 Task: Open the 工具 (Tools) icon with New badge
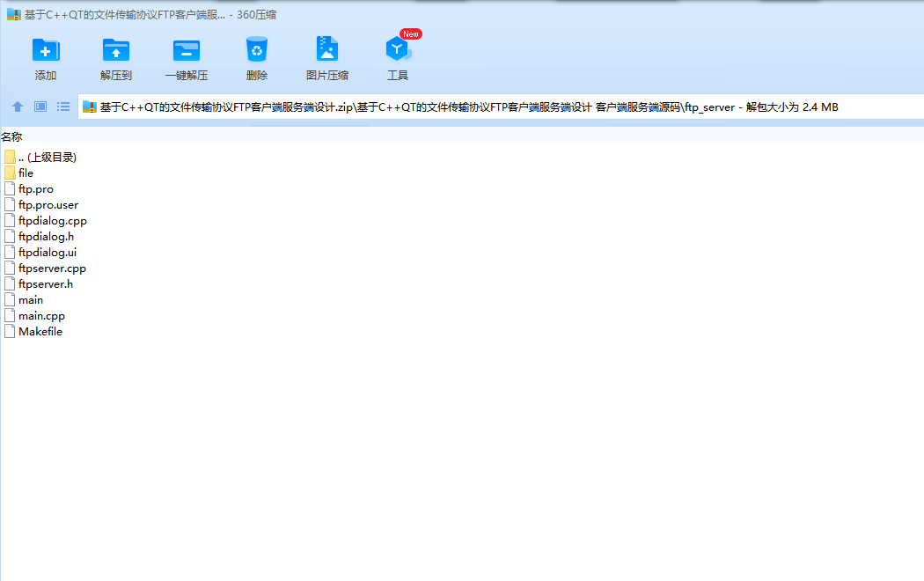click(x=399, y=48)
